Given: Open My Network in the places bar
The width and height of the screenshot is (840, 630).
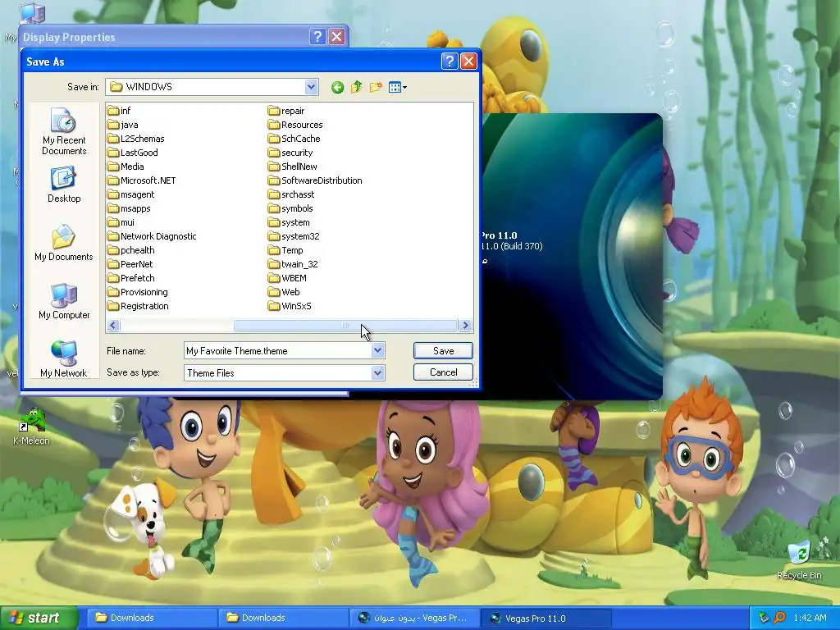Looking at the screenshot, I should point(64,359).
